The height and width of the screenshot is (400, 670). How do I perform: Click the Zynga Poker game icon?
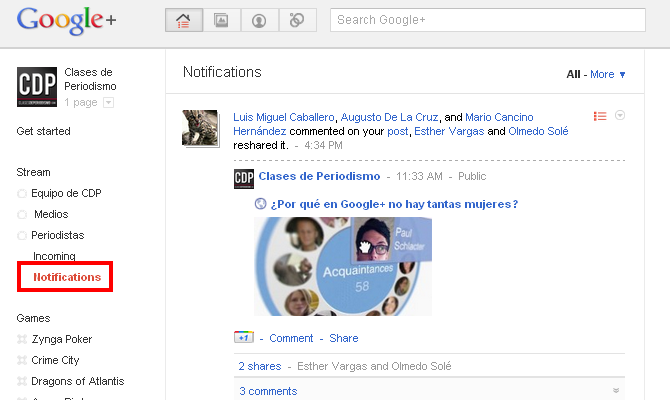pos(22,340)
